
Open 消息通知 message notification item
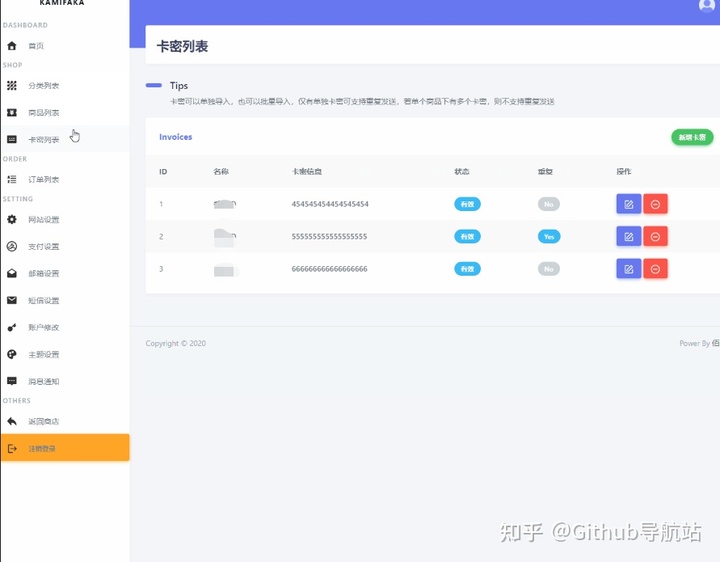pos(44,382)
